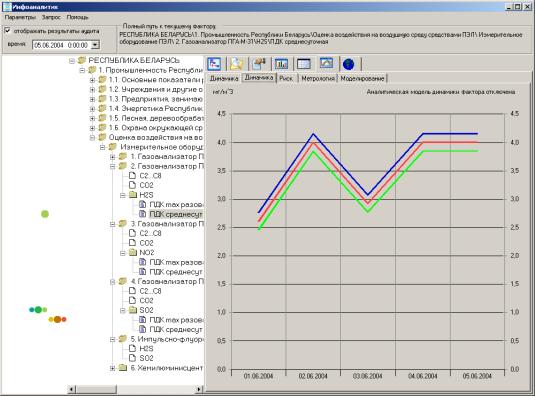Toggle the audit results checkbox
The width and height of the screenshot is (535, 396).
8,31
